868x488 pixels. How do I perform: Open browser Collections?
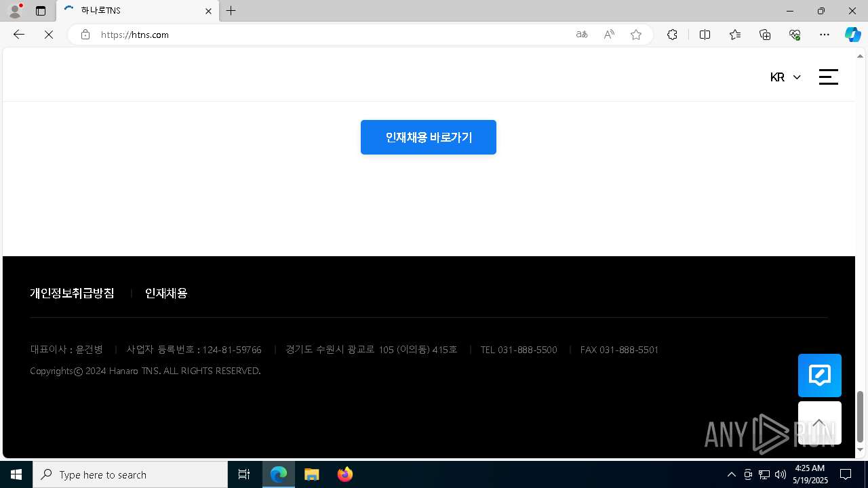[x=765, y=35]
